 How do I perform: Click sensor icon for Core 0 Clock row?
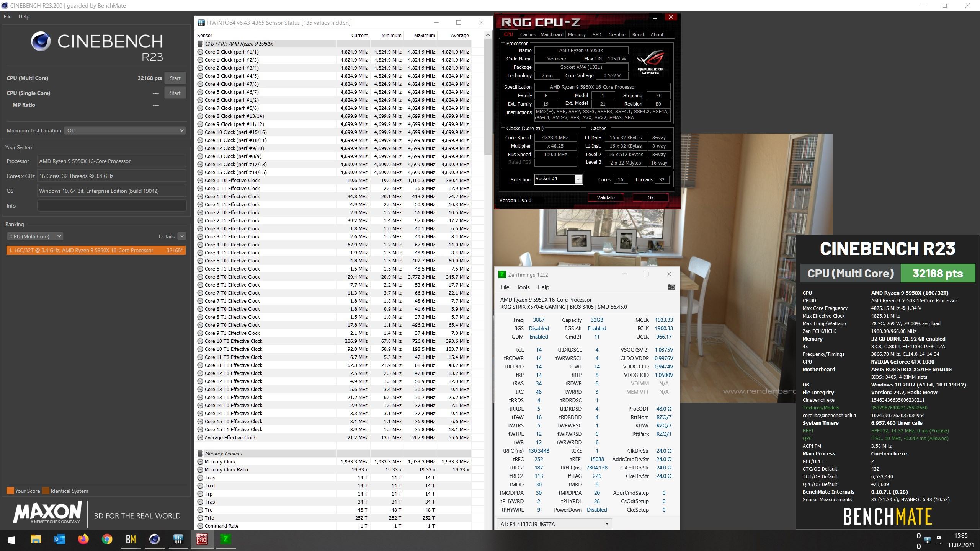tap(200, 52)
